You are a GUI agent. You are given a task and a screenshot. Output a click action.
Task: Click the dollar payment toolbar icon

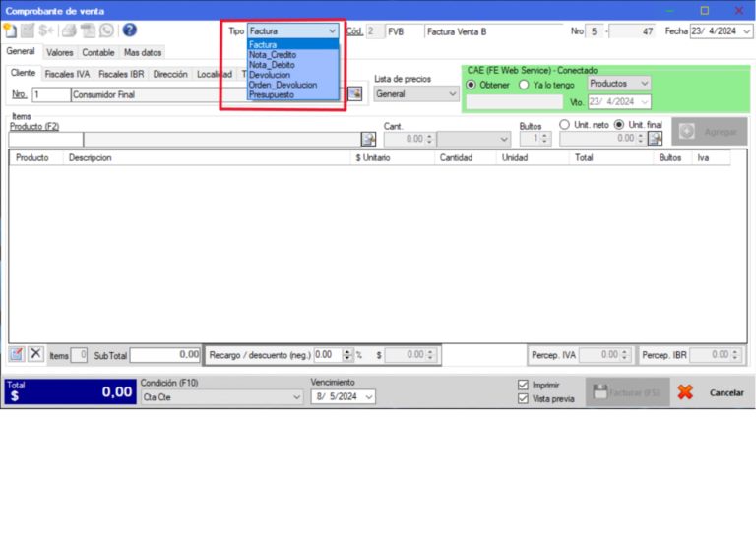coord(46,30)
